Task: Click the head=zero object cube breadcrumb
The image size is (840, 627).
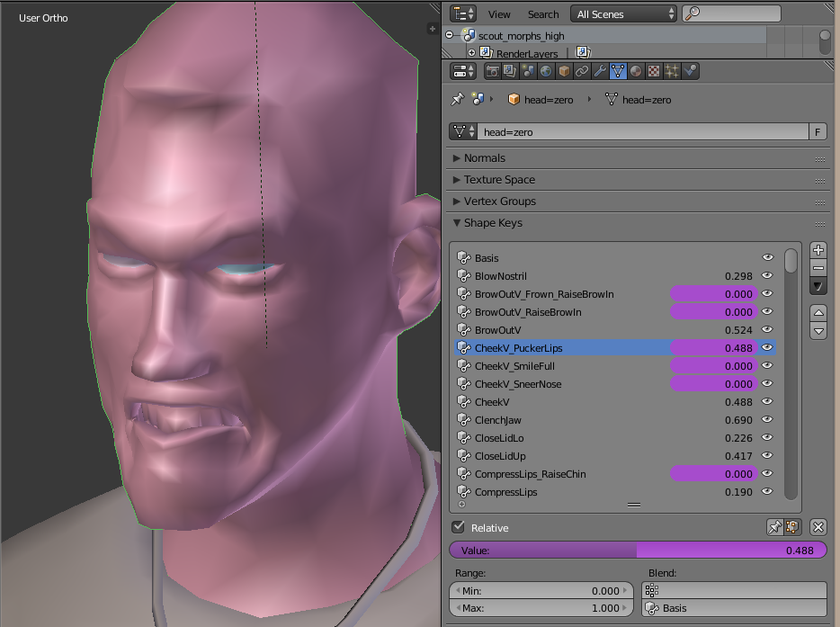Action: click(x=541, y=100)
